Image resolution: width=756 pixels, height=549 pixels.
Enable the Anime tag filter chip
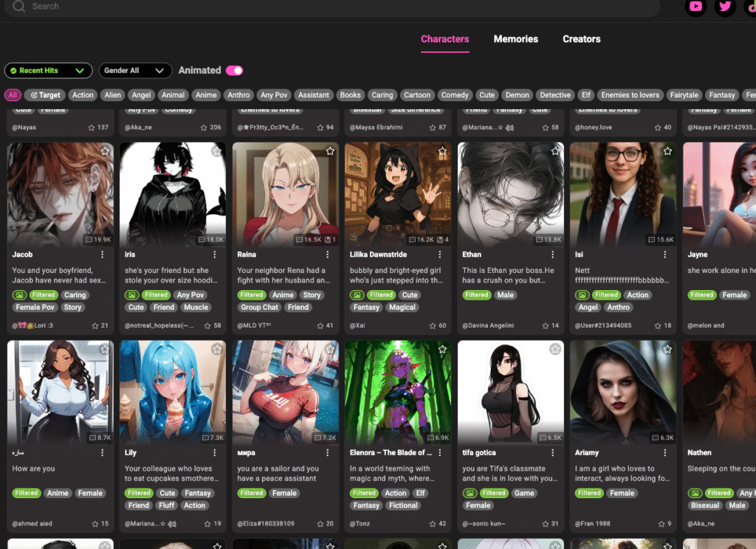tap(206, 95)
